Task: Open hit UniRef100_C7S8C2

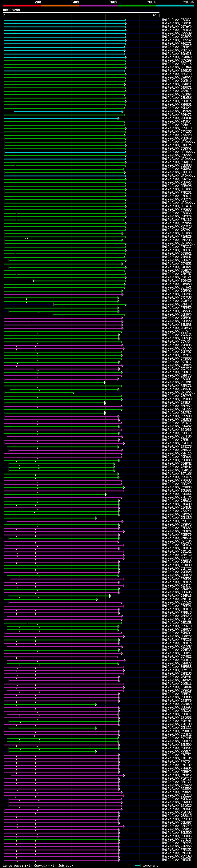Action: pos(177,20)
